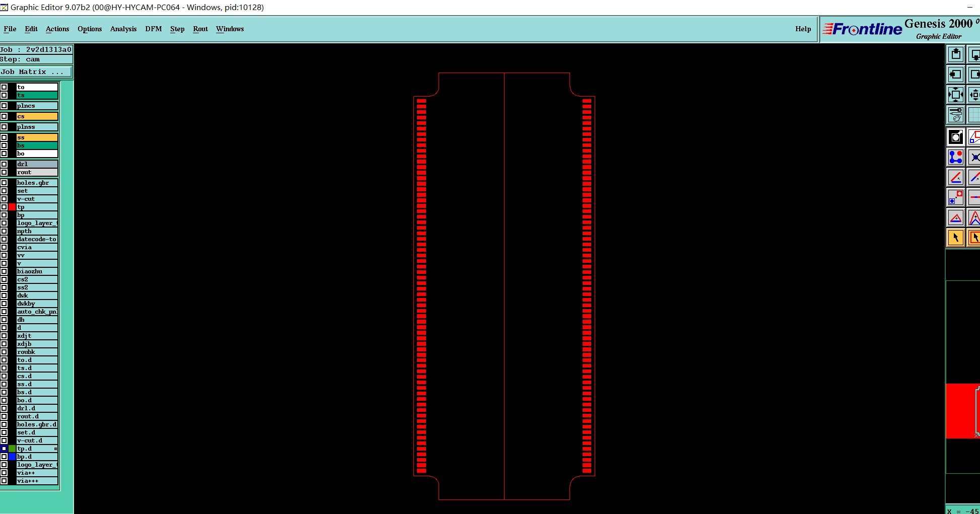Click the green color swatch beside tp.d
Image resolution: width=980 pixels, height=514 pixels.
(x=12, y=449)
